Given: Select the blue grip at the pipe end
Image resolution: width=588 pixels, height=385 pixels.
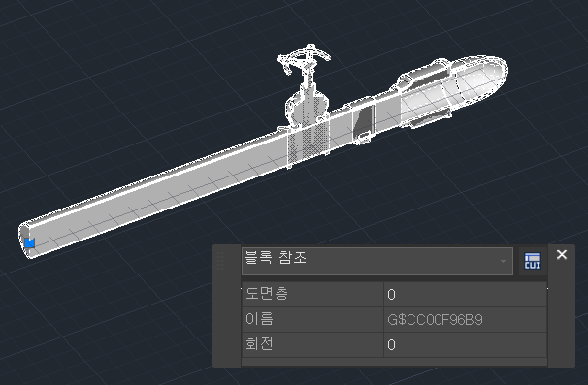Looking at the screenshot, I should tap(30, 242).
